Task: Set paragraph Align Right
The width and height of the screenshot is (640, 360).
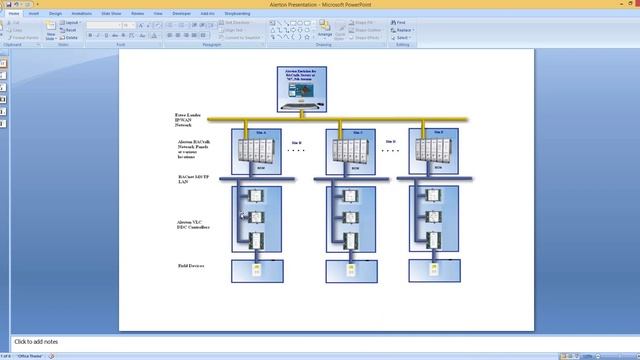Action: 186,36
